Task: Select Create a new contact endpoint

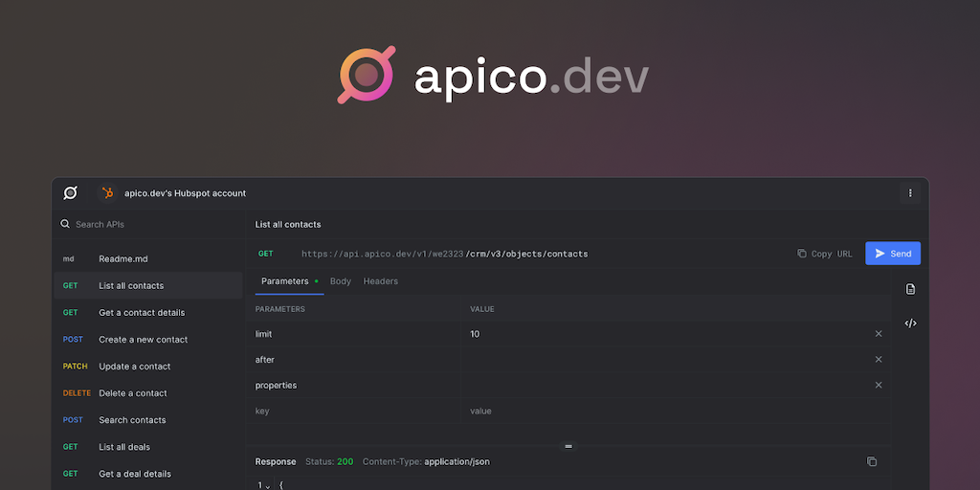Action: pos(148,340)
